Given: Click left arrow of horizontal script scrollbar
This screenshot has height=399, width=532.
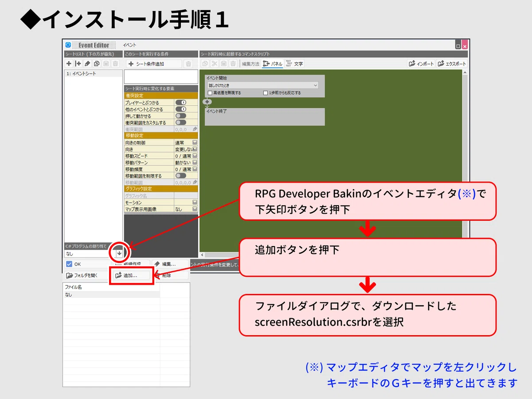Looking at the screenshot, I should tap(203, 255).
